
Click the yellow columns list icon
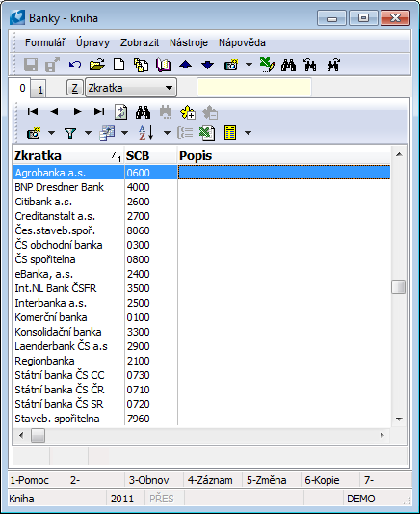230,133
